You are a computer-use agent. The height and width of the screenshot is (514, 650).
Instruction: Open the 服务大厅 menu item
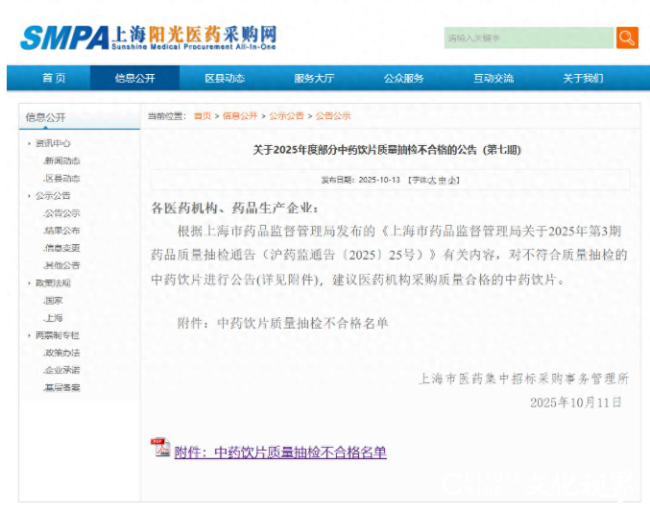pos(314,78)
